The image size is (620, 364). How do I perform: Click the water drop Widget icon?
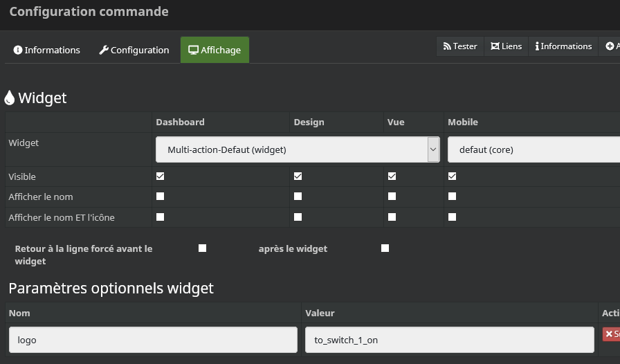coord(10,98)
